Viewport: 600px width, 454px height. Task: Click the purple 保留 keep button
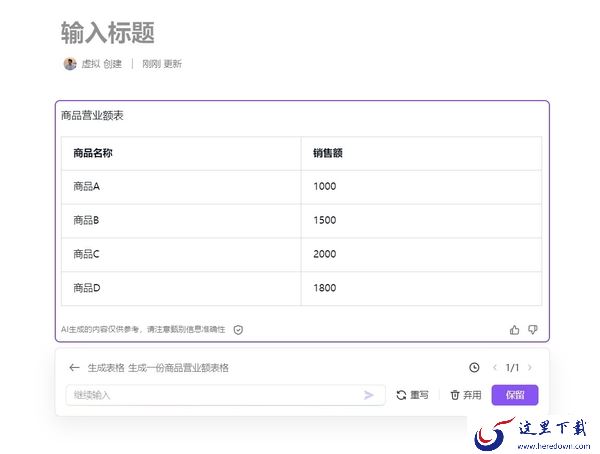[x=515, y=395]
